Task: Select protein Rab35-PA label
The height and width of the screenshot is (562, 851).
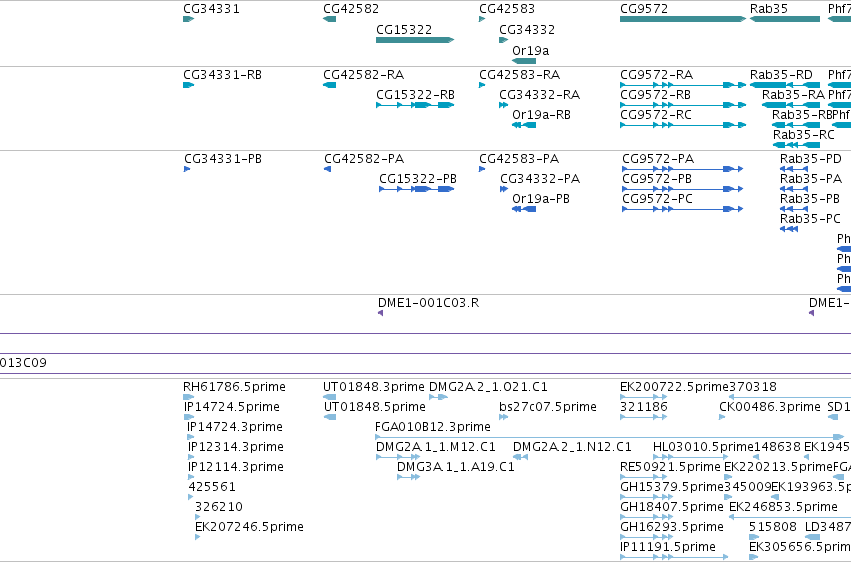Action: coord(811,179)
